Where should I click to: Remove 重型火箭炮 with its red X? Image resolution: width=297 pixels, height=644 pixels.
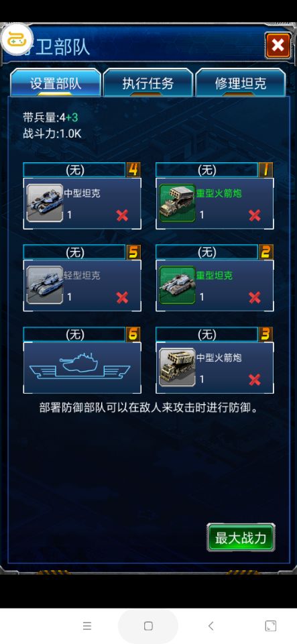click(x=255, y=215)
